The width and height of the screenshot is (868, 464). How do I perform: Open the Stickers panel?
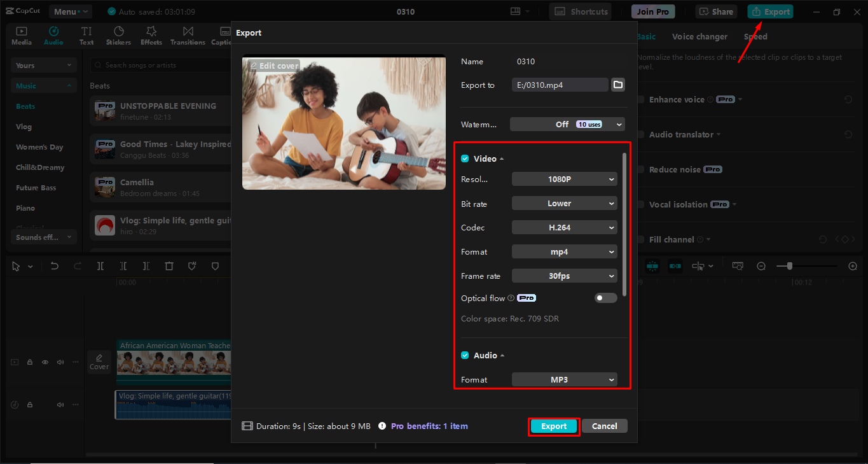click(x=118, y=36)
